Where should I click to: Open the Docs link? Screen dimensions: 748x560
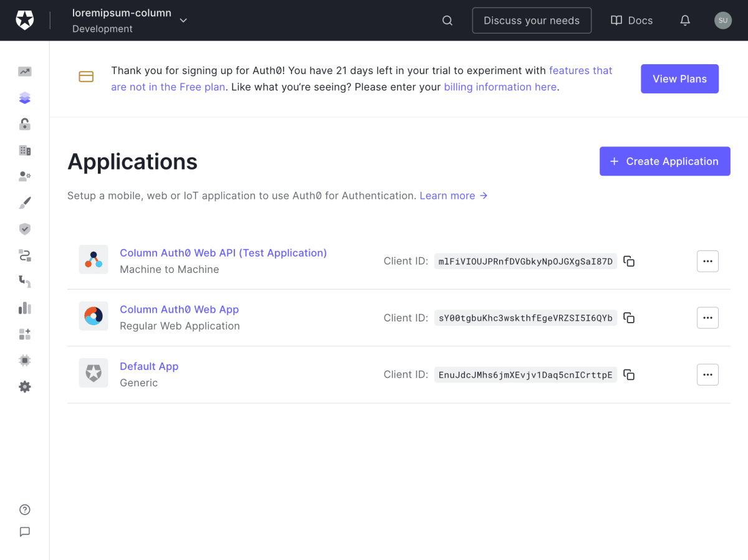coord(631,21)
